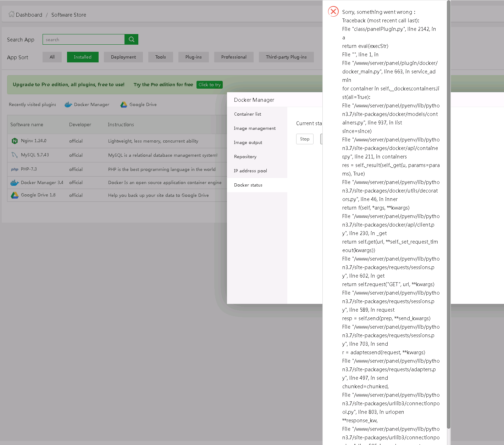Viewport: 504px width, 445px height.
Task: Click PHP-7.3 software name
Action: (29, 169)
